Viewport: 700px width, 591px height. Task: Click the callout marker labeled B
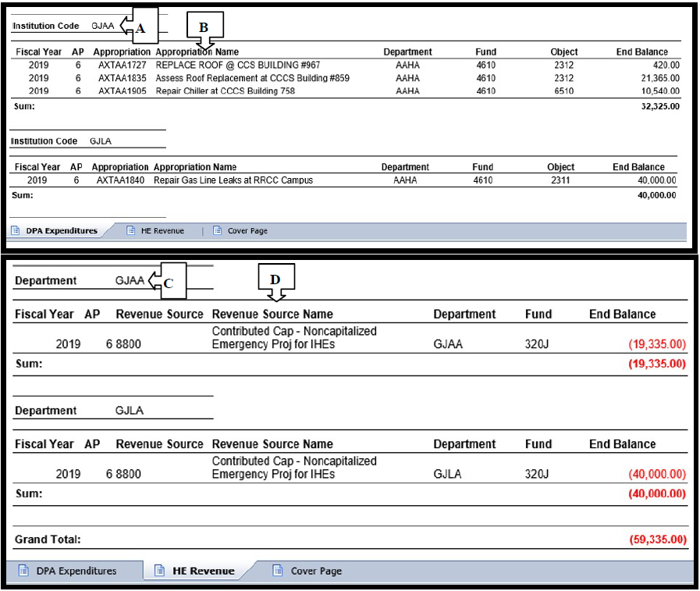(204, 27)
